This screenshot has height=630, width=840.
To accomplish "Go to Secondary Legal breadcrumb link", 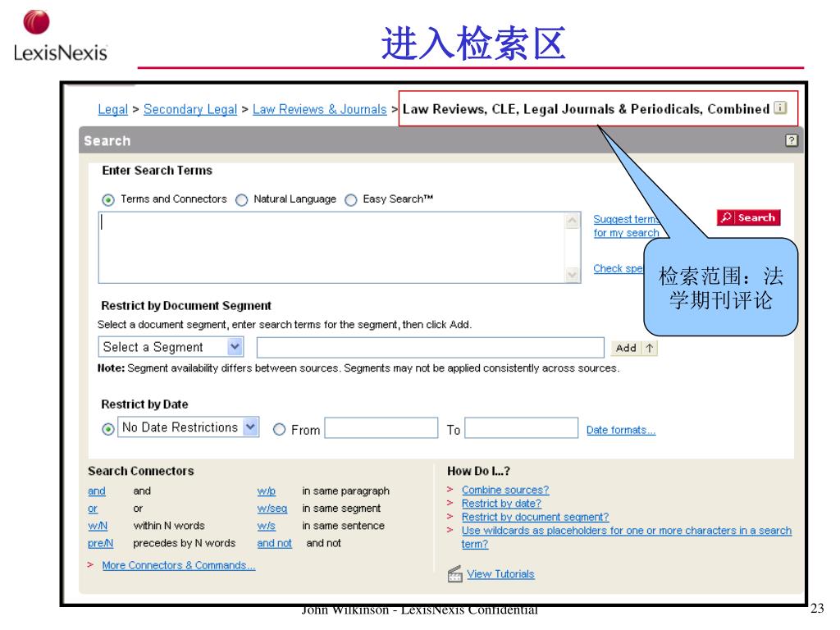I will click(x=190, y=109).
